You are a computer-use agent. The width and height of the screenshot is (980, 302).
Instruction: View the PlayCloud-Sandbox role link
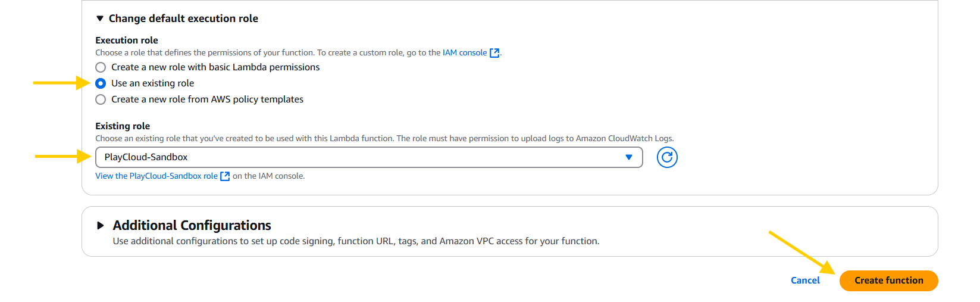point(156,176)
